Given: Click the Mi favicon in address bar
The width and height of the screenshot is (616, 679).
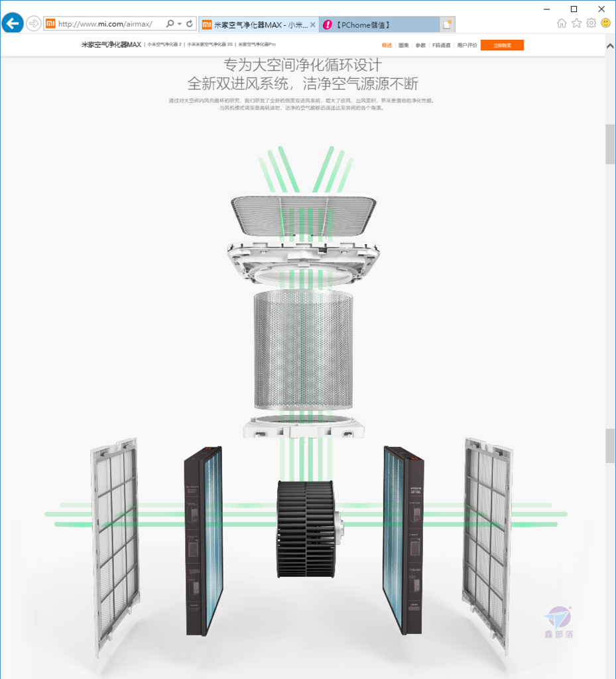Looking at the screenshot, I should [50, 23].
